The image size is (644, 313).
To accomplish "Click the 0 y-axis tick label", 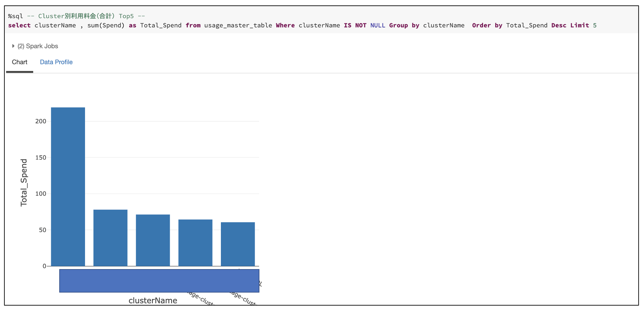I will click(45, 266).
